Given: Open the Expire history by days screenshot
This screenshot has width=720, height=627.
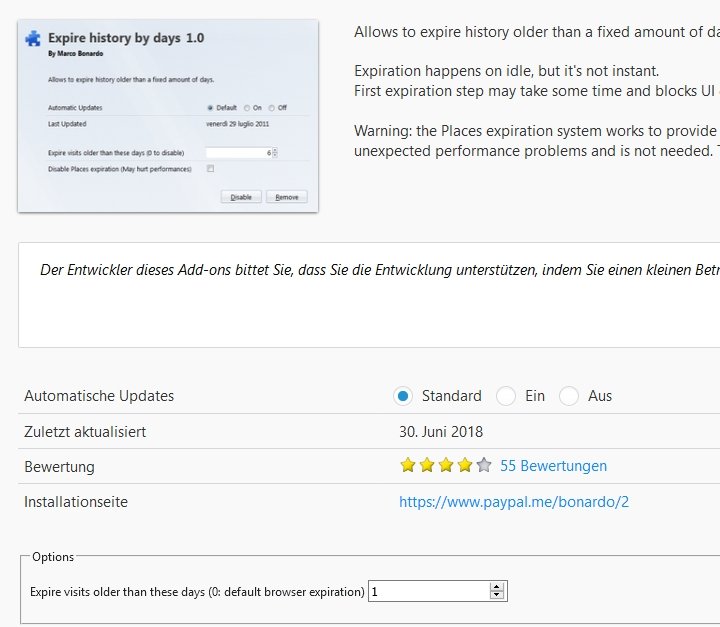Looking at the screenshot, I should point(168,115).
